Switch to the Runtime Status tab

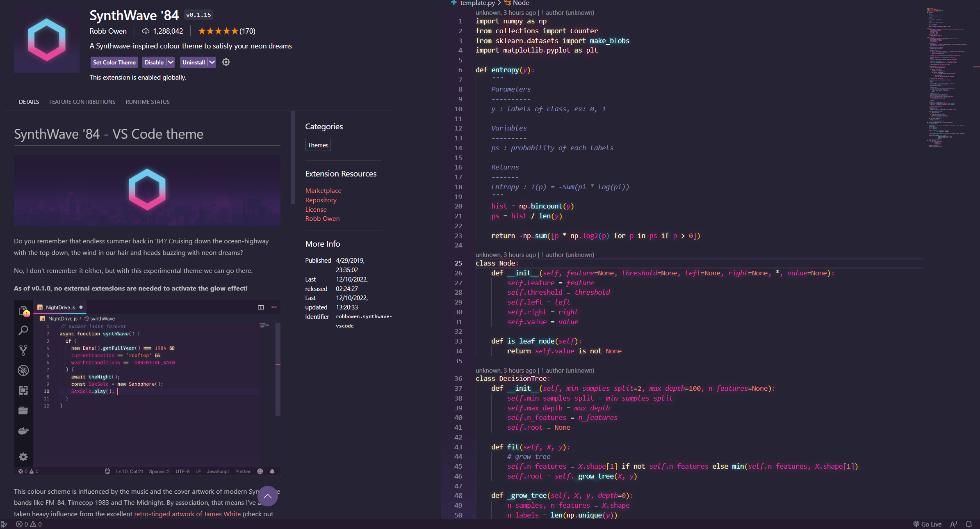pos(148,102)
